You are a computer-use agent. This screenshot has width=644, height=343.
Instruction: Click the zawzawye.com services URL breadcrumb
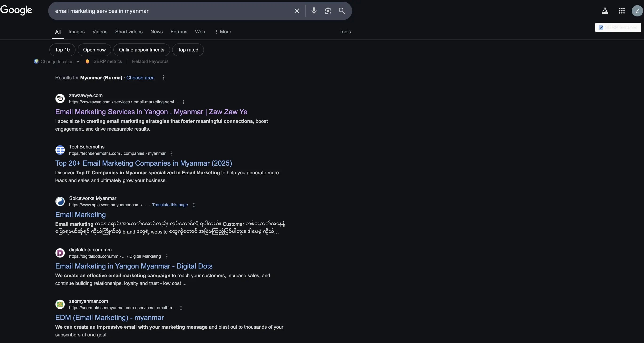tap(123, 102)
